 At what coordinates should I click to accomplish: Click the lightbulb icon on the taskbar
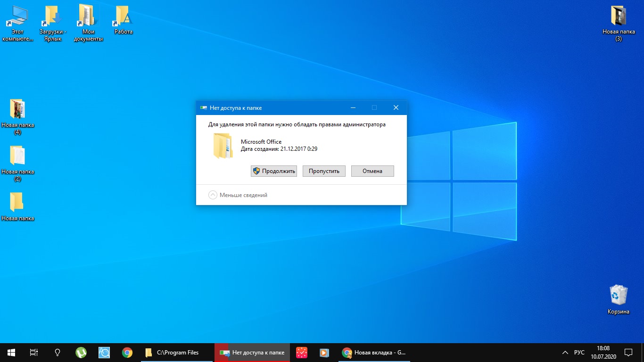tap(58, 352)
